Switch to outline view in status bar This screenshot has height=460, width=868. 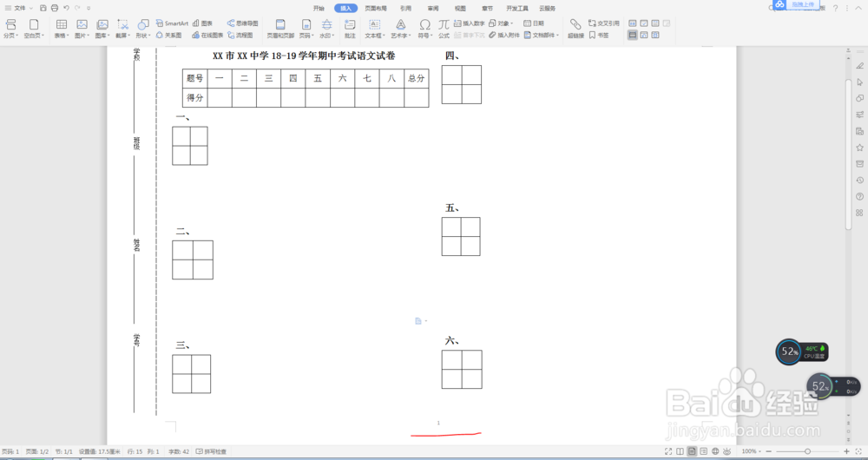pos(704,451)
